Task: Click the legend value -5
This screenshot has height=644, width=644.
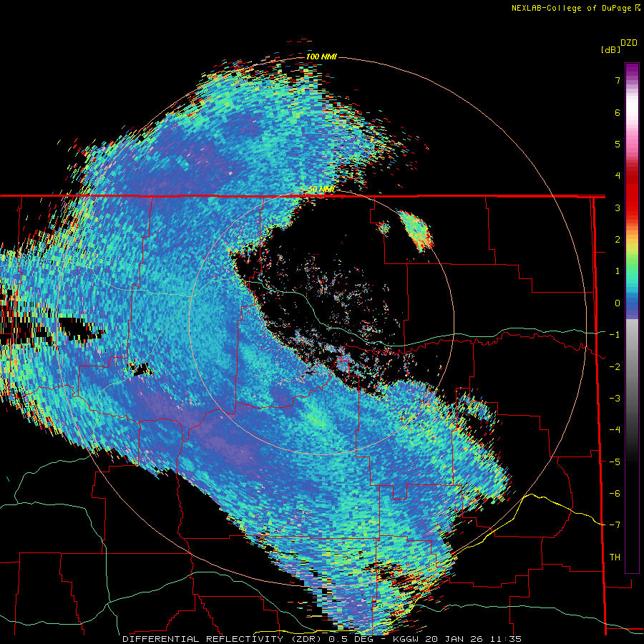Action: point(615,462)
